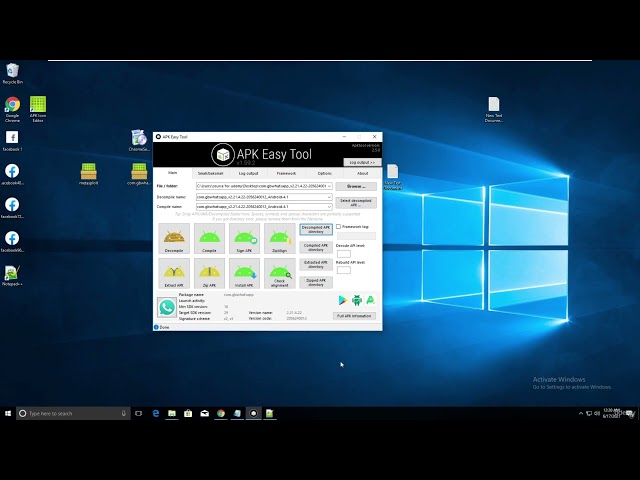Click the Install APK icon

coord(244,273)
